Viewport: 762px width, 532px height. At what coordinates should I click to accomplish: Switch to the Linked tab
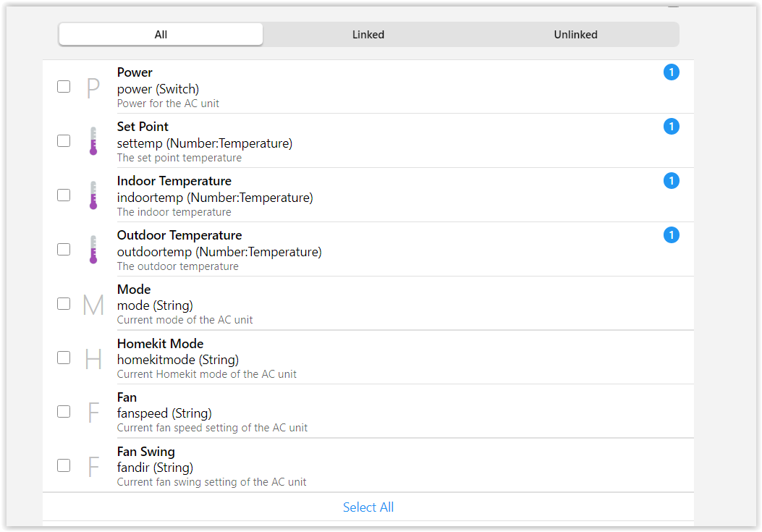(x=368, y=35)
